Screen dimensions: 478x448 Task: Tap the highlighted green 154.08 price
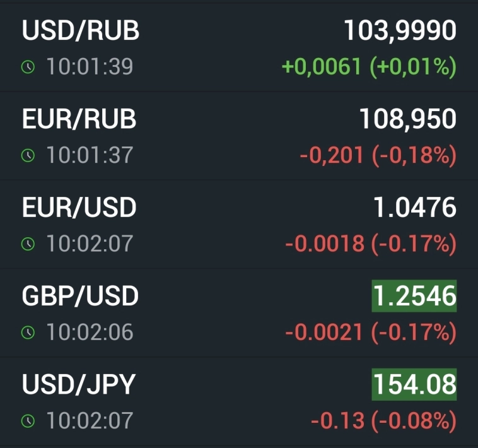pyautogui.click(x=414, y=384)
